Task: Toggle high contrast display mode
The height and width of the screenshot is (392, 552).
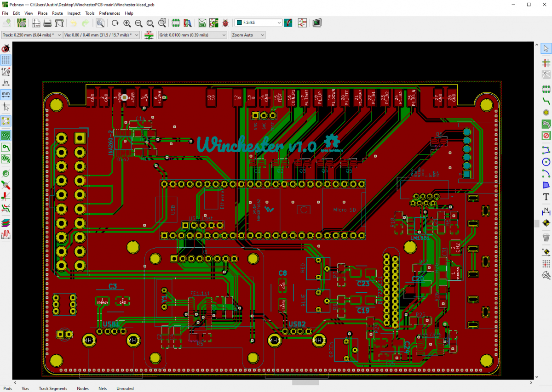Action: [6, 209]
